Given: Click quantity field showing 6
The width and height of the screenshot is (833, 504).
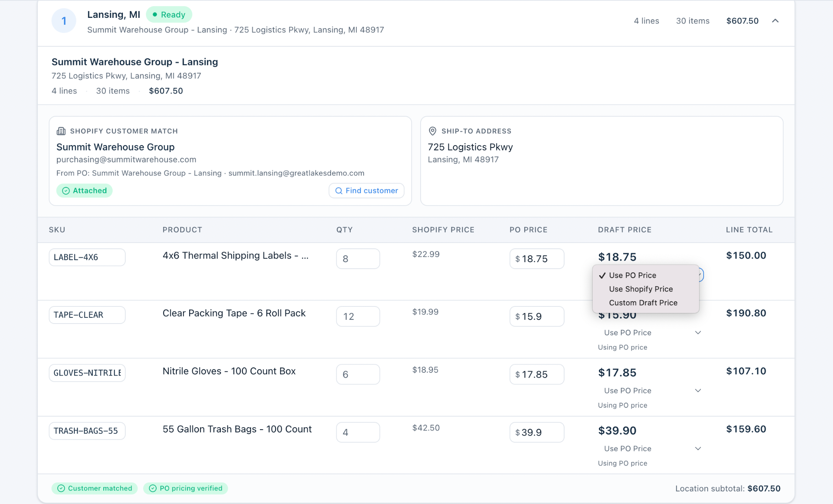Looking at the screenshot, I should click(358, 374).
